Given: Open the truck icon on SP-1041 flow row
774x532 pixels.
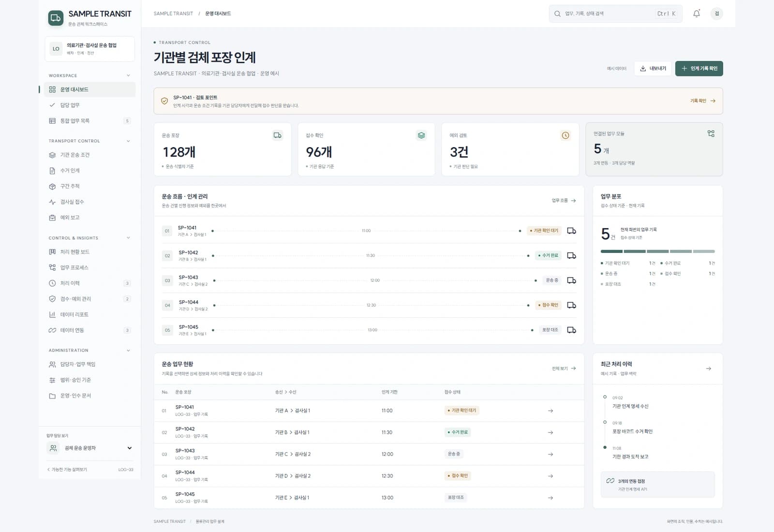Looking at the screenshot, I should [571, 231].
